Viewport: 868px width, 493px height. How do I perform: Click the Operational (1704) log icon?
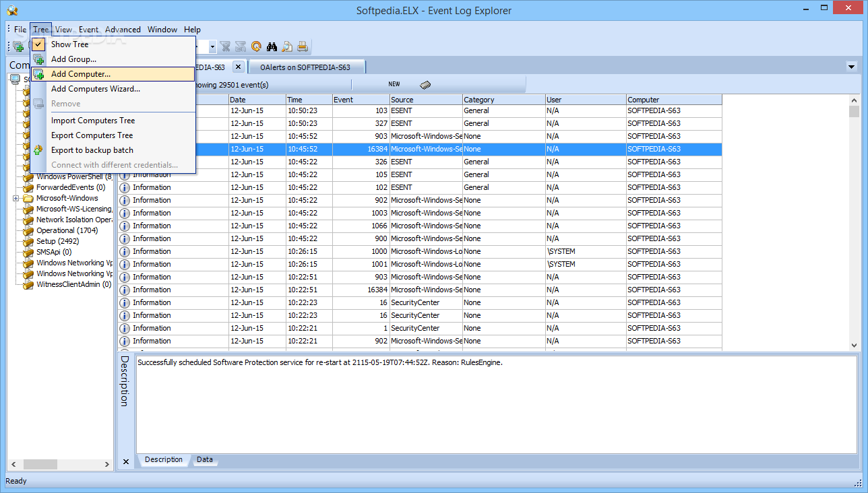pyautogui.click(x=28, y=231)
